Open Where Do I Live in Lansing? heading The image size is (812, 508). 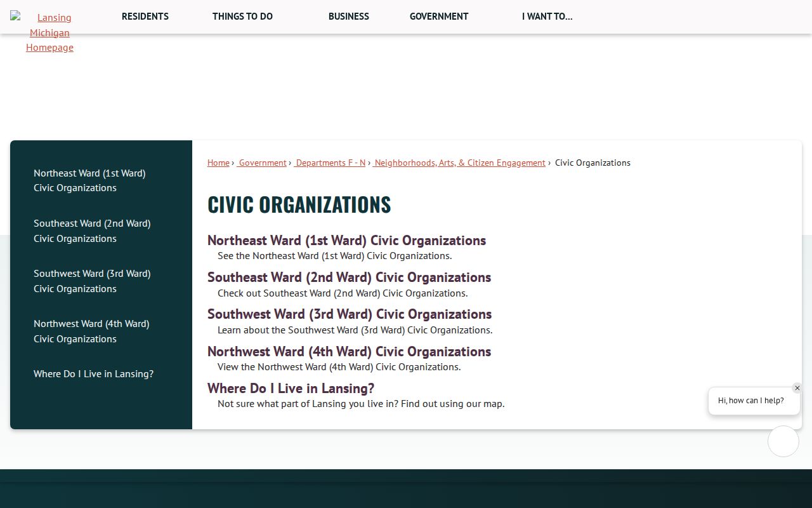coord(291,389)
